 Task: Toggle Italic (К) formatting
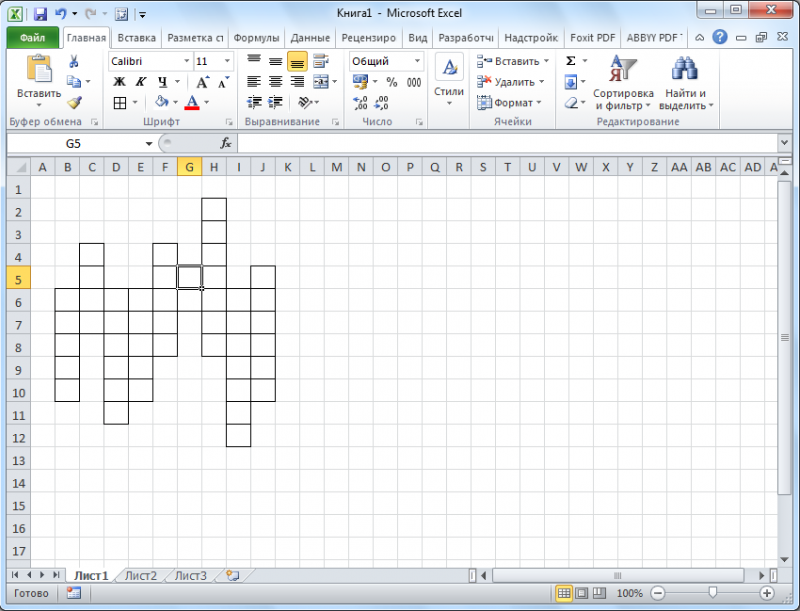141,82
